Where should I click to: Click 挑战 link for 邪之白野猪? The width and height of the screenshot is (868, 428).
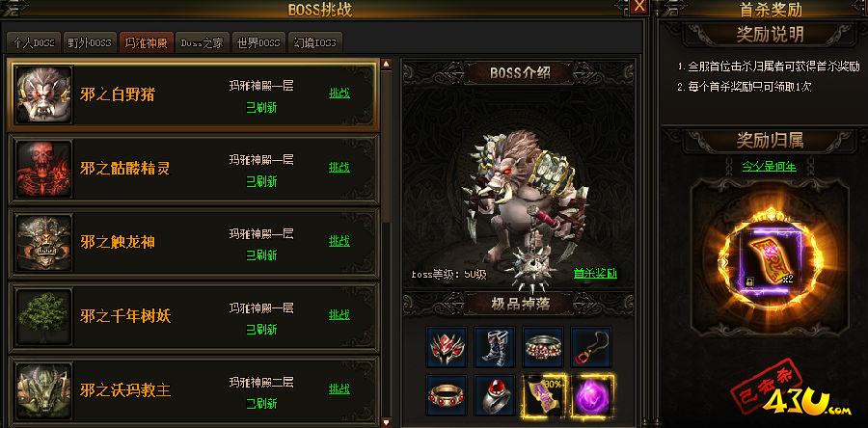(x=339, y=93)
